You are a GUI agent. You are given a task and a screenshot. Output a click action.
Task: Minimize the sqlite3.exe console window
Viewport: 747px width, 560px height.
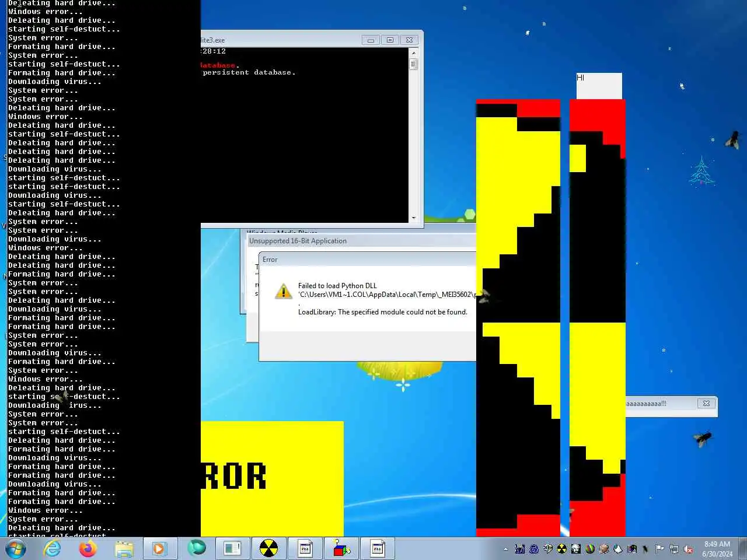371,40
